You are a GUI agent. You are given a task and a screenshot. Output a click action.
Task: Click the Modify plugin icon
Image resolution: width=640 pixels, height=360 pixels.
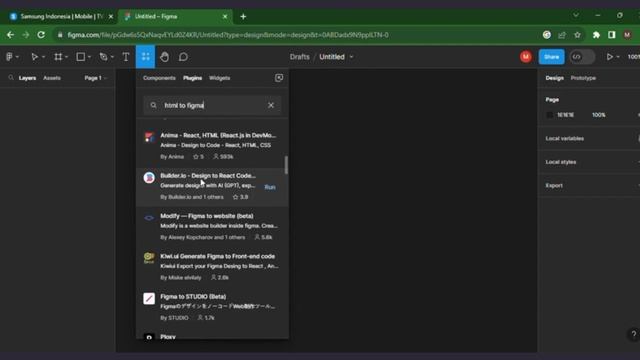point(149,218)
